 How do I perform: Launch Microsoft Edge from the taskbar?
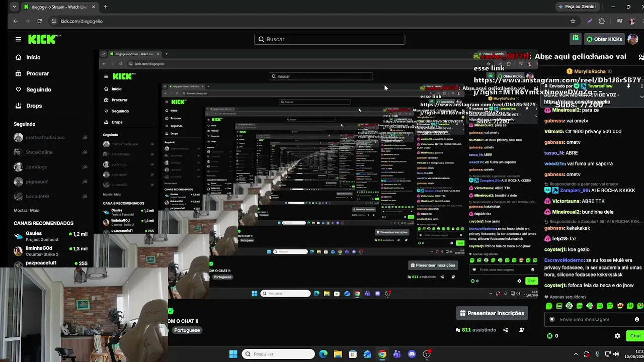pos(323,354)
